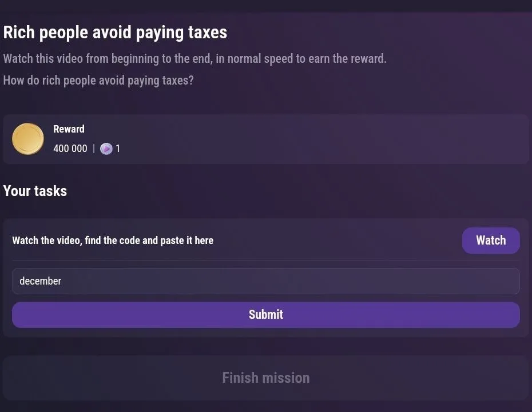Click the Finish mission button
The image size is (532, 412).
coord(265,378)
